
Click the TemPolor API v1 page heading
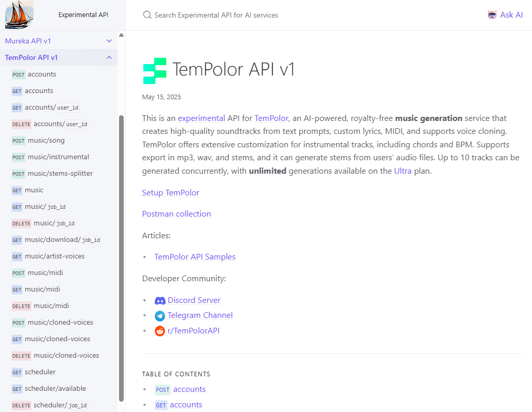[x=233, y=69]
